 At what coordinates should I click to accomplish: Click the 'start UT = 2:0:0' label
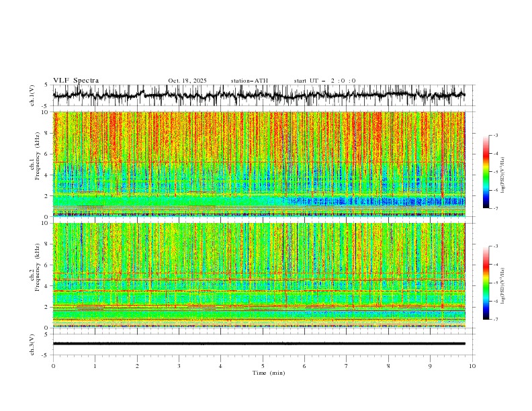click(x=324, y=81)
